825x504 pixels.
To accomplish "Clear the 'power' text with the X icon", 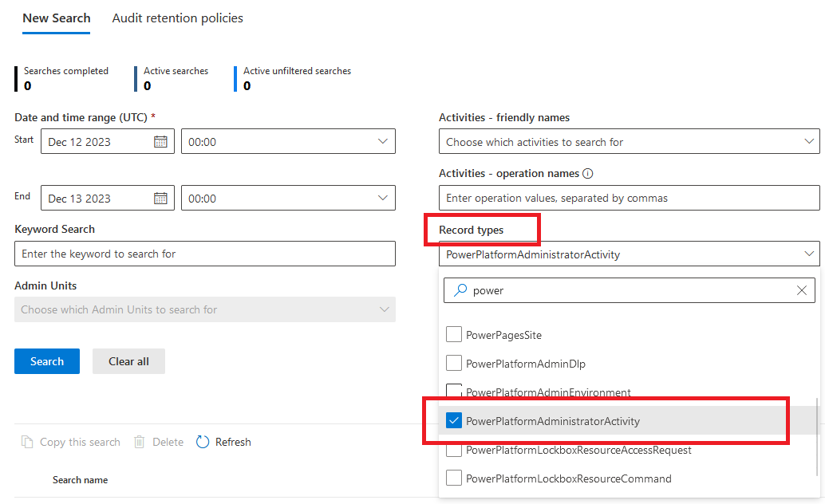I will pyautogui.click(x=801, y=290).
